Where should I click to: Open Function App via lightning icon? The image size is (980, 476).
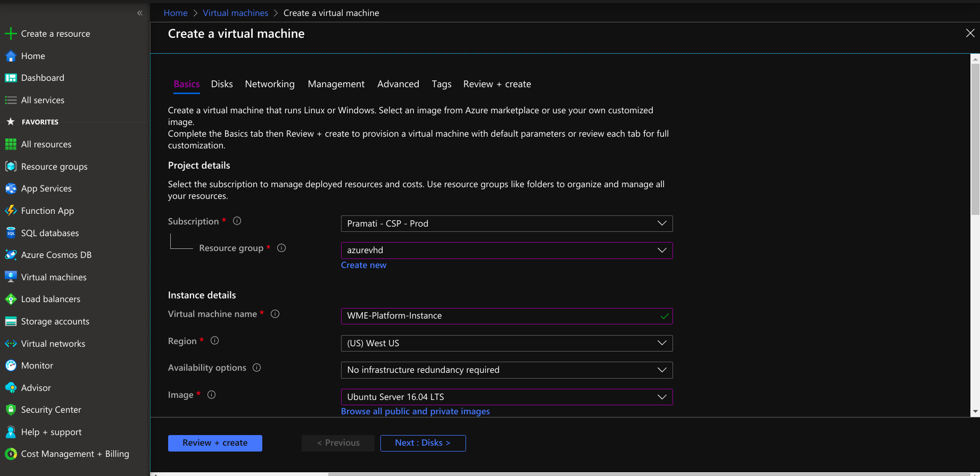(x=11, y=211)
